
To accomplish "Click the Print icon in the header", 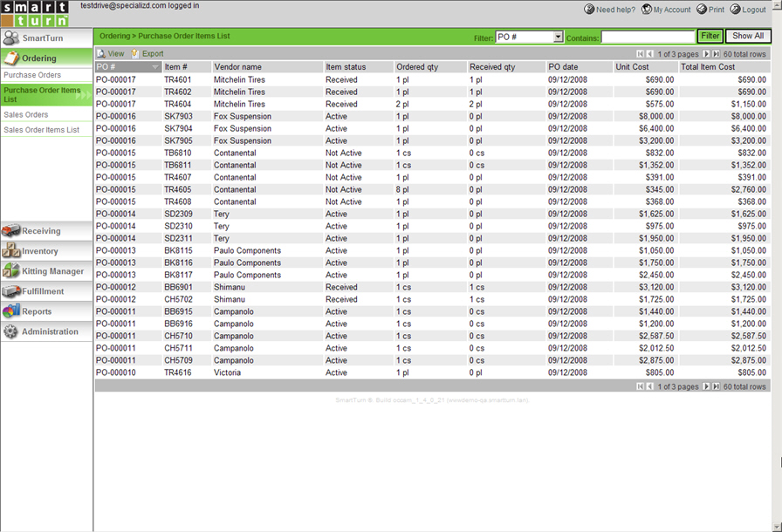I will (x=702, y=9).
